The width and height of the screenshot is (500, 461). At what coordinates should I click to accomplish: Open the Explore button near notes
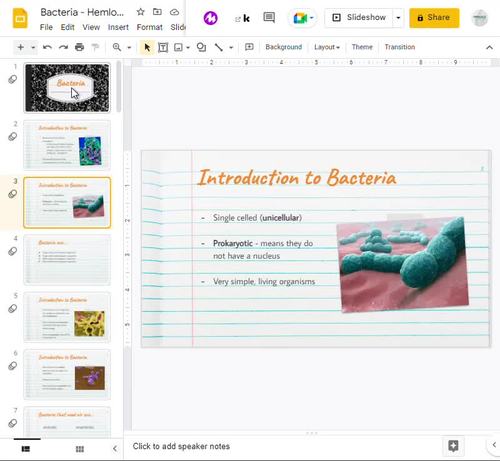coord(453,446)
